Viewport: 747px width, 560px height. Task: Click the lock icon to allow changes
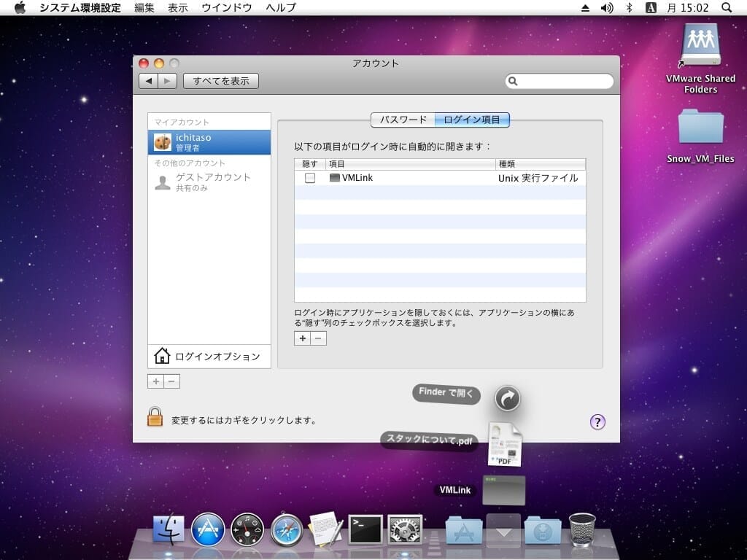[155, 417]
